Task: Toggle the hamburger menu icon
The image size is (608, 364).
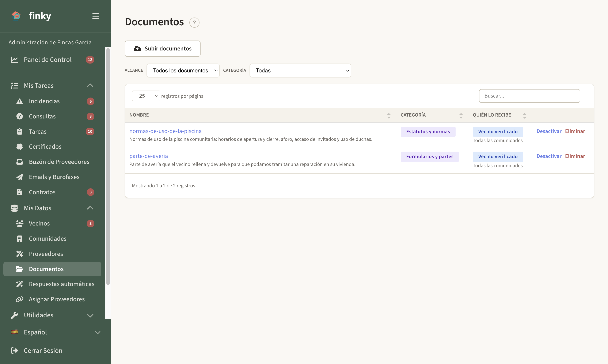Action: (x=96, y=16)
